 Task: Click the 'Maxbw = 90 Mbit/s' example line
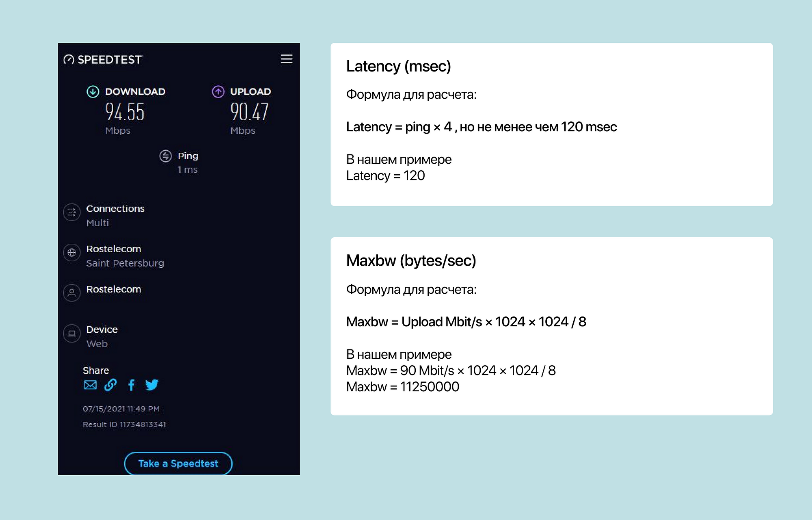tap(451, 370)
